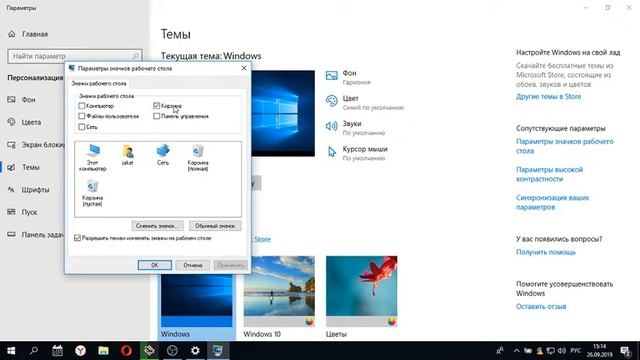Click the 'Сменить значок...' button
Image resolution: width=640 pixels, height=360 pixels.
(158, 226)
